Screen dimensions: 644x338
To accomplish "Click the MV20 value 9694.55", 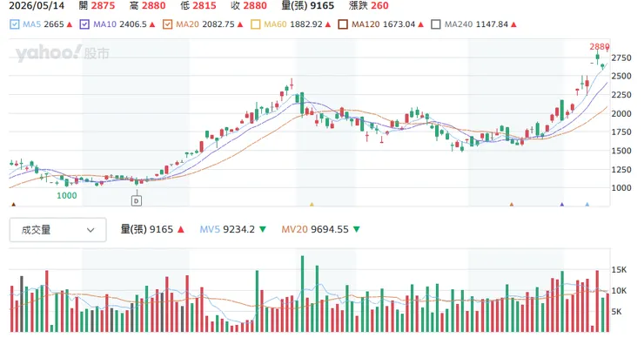I will pyautogui.click(x=329, y=229).
